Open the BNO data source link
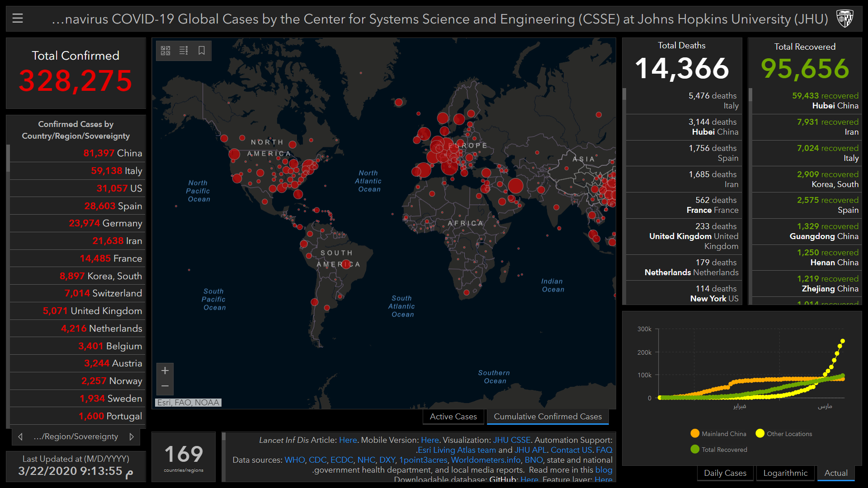 pos(533,460)
